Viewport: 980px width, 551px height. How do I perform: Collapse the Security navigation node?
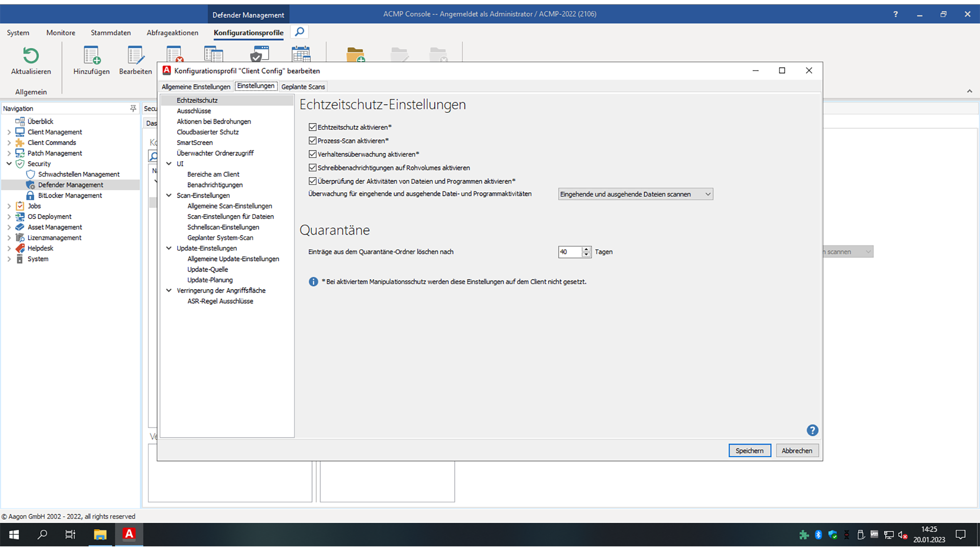coord(9,164)
